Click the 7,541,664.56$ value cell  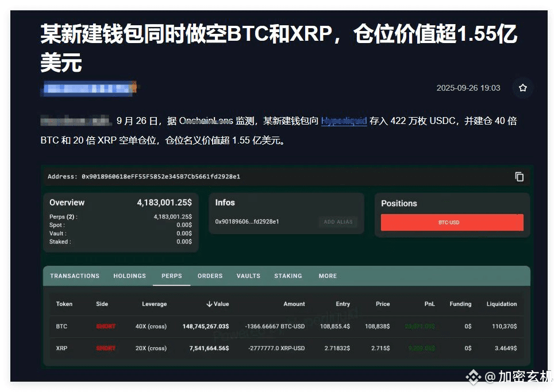(x=209, y=348)
